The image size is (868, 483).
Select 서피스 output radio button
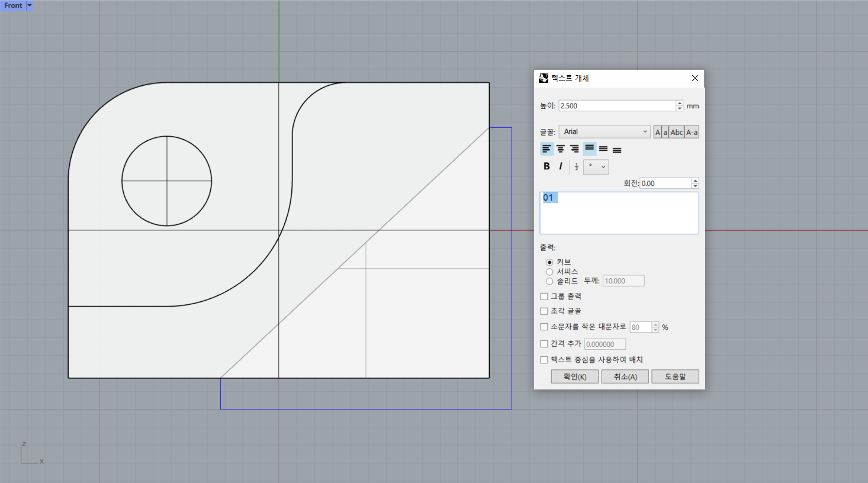[x=549, y=272]
